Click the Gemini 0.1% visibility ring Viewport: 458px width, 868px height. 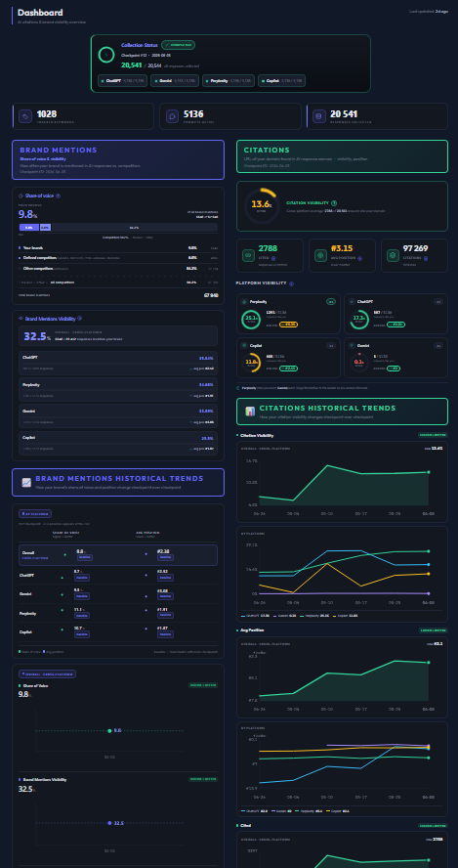(x=359, y=364)
